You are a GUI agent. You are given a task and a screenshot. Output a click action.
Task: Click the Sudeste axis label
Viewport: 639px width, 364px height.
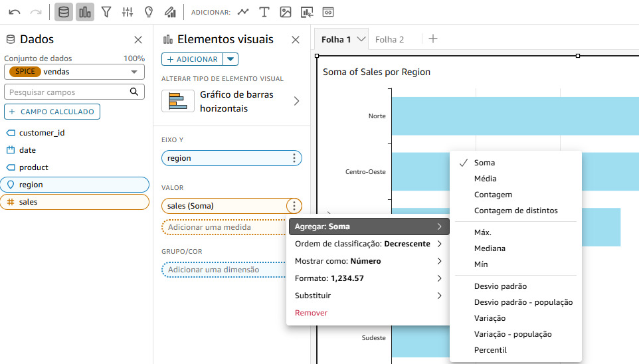click(374, 338)
